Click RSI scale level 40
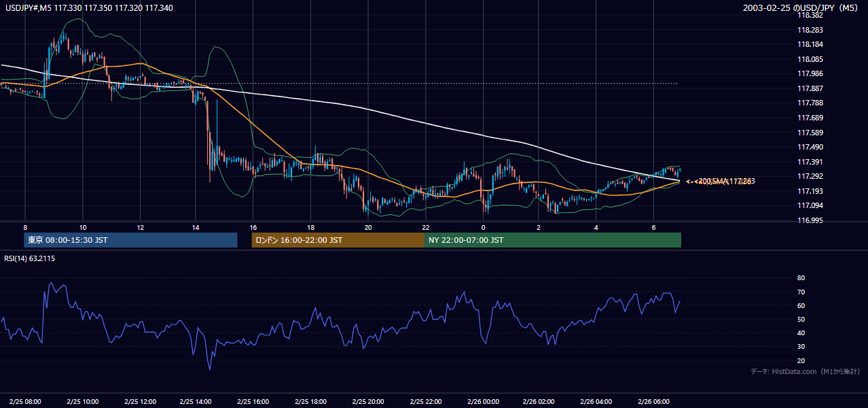This screenshot has height=408, width=868. [801, 333]
